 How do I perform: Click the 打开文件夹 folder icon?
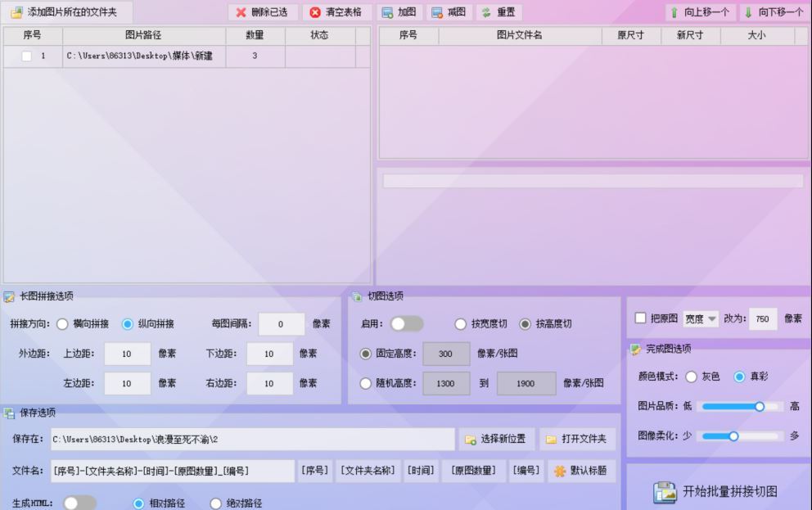point(551,440)
